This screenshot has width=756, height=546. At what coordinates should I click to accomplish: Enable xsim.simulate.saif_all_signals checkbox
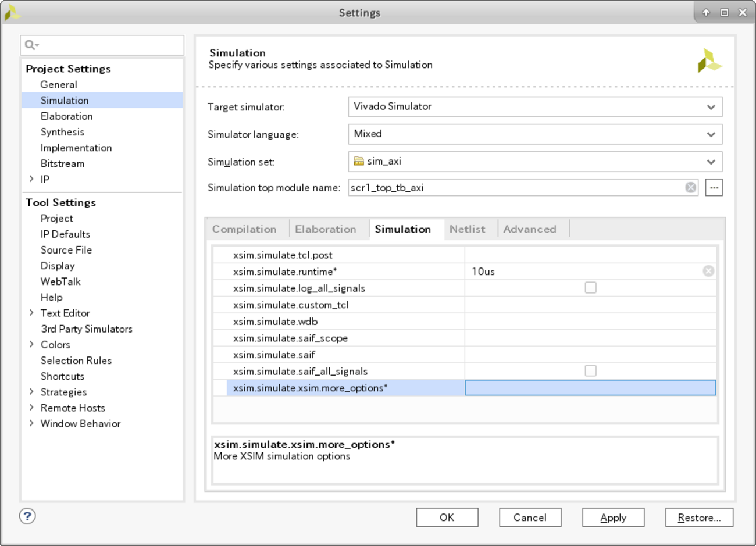tap(590, 371)
